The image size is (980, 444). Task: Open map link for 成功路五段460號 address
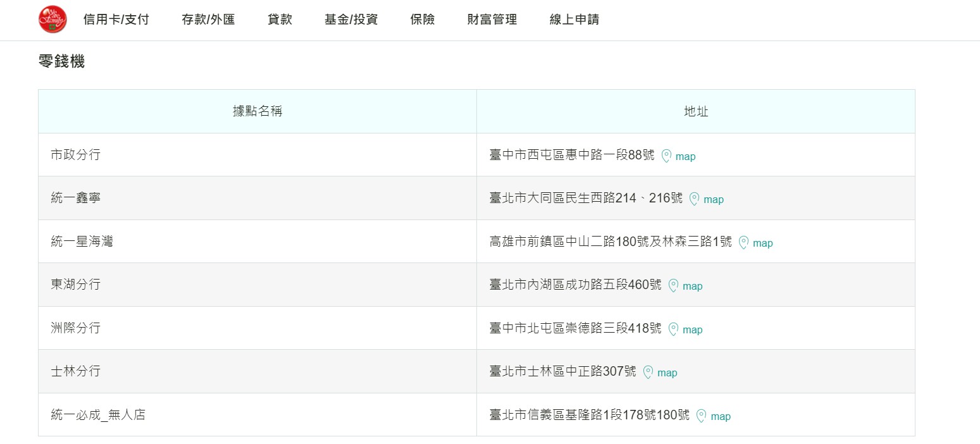[x=693, y=286]
